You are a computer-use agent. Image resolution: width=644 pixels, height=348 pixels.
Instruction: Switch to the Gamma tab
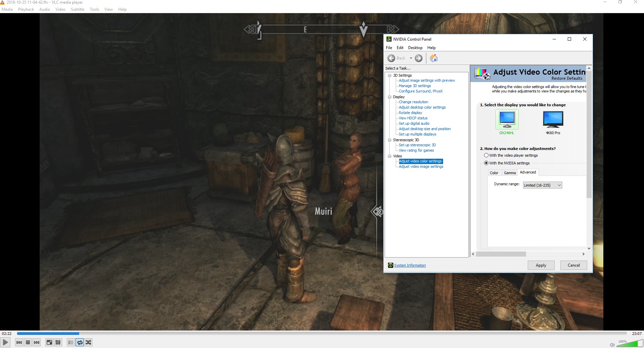510,173
